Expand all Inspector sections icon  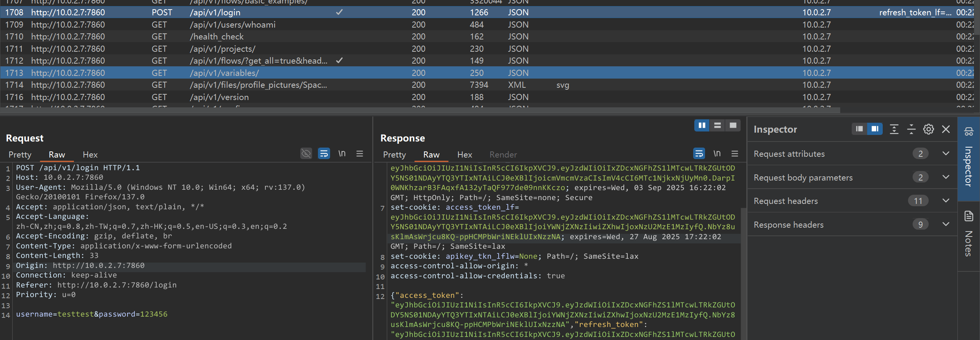point(894,129)
